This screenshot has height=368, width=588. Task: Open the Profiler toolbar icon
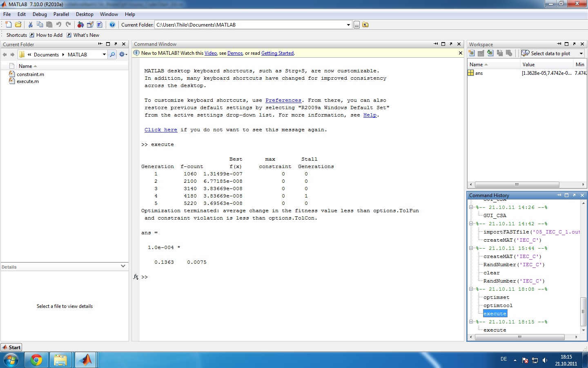(99, 25)
